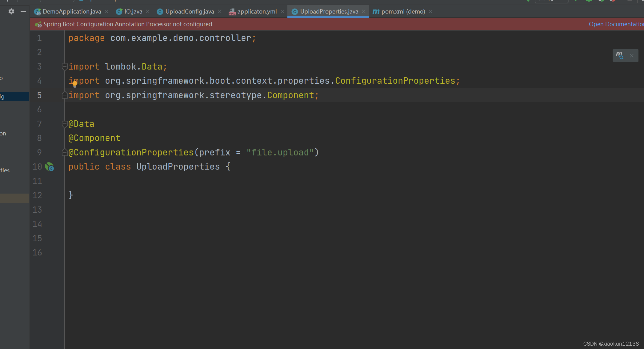This screenshot has height=349, width=644.
Task: Click the lombok.Data import text
Action: pos(134,66)
